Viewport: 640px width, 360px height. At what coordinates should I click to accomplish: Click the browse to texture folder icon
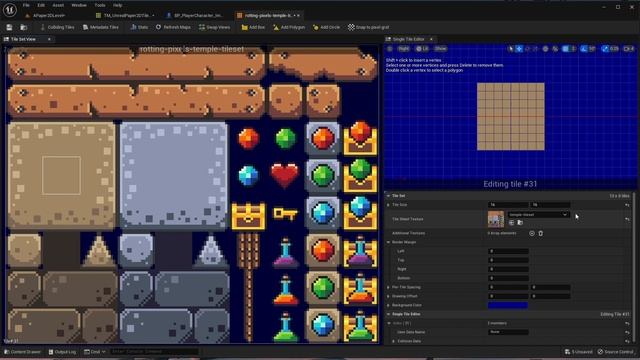click(520, 223)
